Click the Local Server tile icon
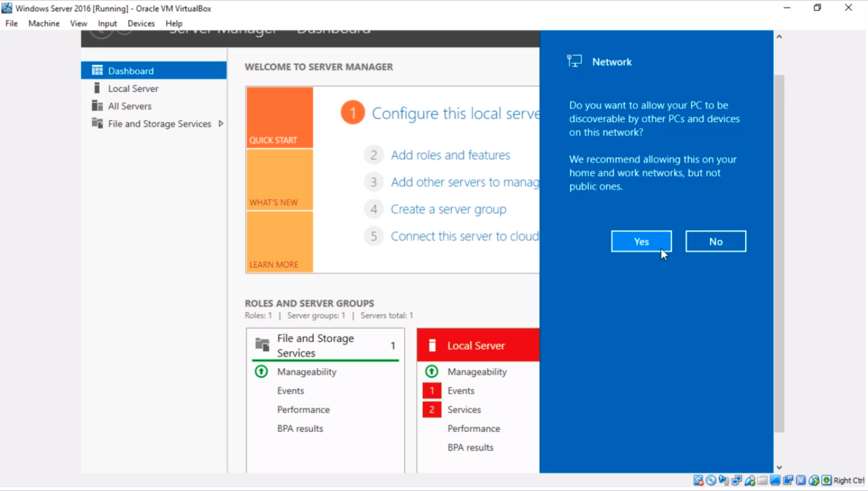Image resolution: width=868 pixels, height=491 pixels. 432,345
